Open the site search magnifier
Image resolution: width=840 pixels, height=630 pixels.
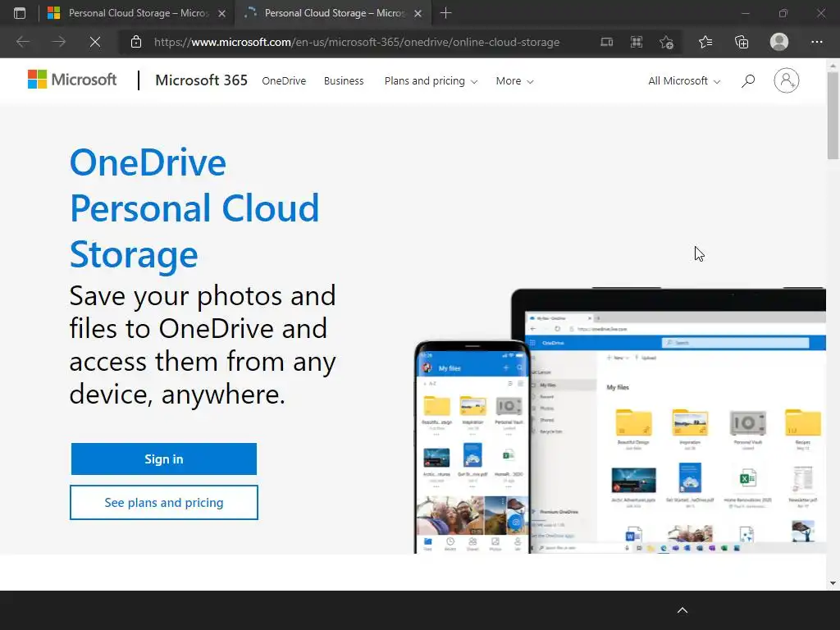click(748, 81)
